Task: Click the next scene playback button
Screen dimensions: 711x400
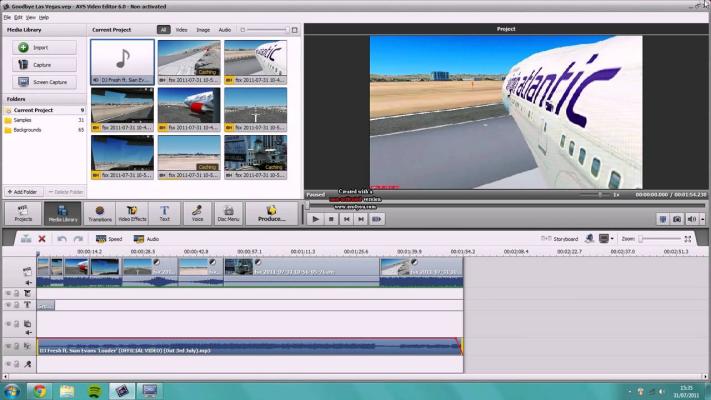Action: (376, 219)
